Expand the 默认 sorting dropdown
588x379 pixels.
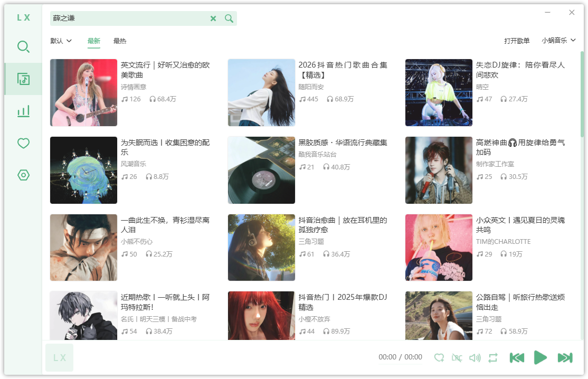(60, 40)
